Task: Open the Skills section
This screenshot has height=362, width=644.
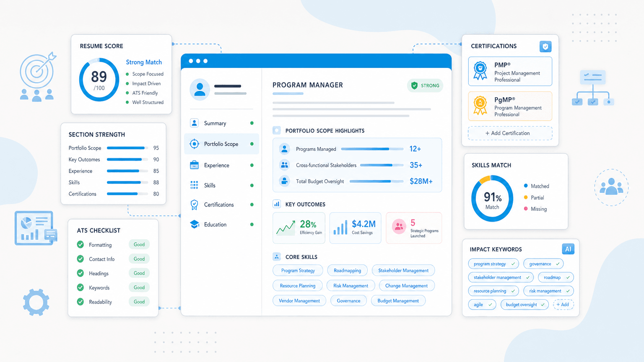Action: pyautogui.click(x=221, y=185)
